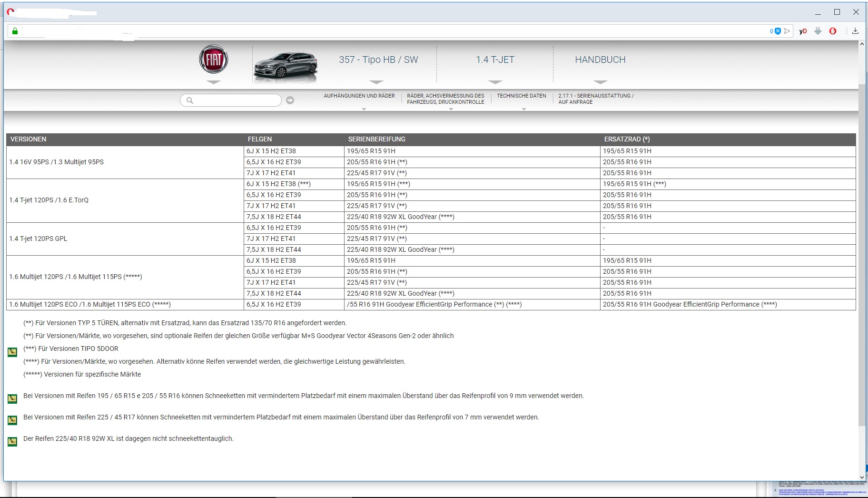The height and width of the screenshot is (498, 868).
Task: Expand the AUFHÄNGUNGEN UND RÄDER breadcrumb menu
Action: pyautogui.click(x=359, y=96)
